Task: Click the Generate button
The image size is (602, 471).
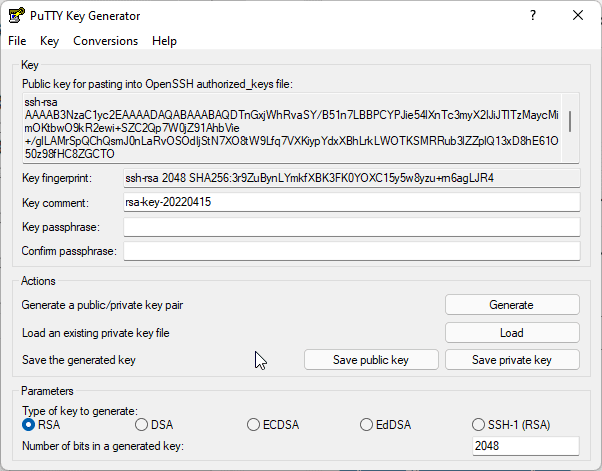Action: 512,305
